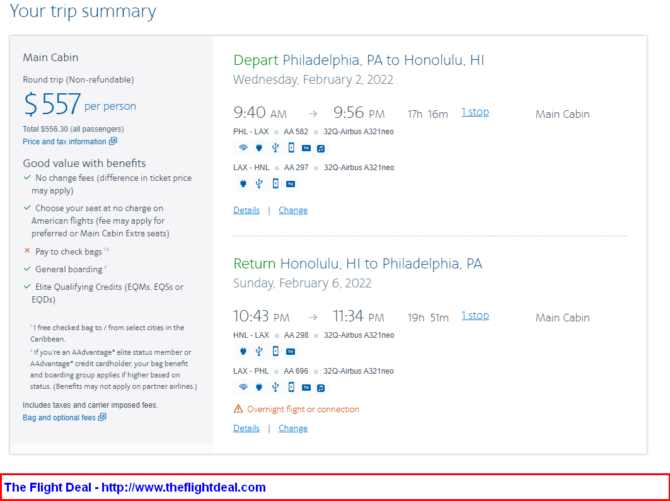The image size is (670, 501).
Task: Click the green checkmark beside General boarding
Action: (27, 269)
